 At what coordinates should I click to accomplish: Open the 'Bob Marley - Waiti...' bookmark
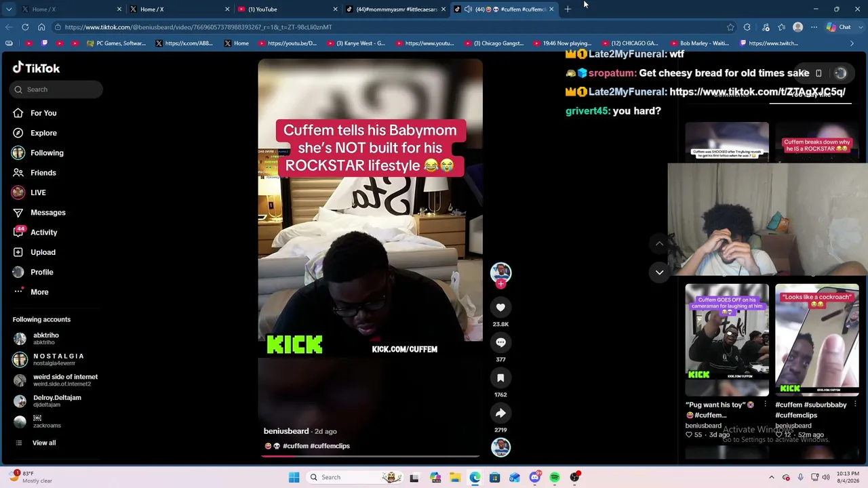pyautogui.click(x=698, y=43)
